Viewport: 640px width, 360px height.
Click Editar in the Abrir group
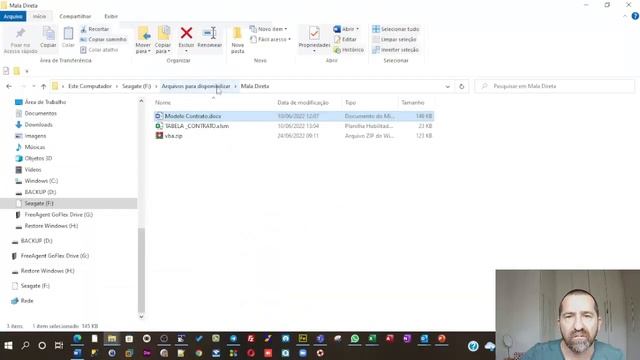pyautogui.click(x=345, y=39)
